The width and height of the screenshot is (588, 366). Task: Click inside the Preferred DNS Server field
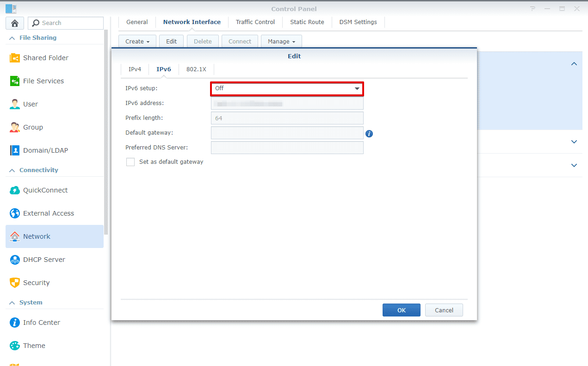[287, 148]
